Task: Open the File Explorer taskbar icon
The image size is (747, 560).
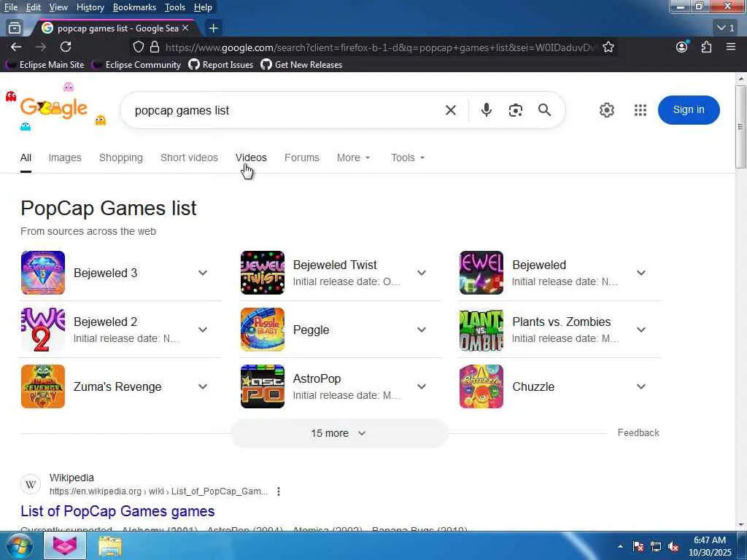Action: [110, 546]
